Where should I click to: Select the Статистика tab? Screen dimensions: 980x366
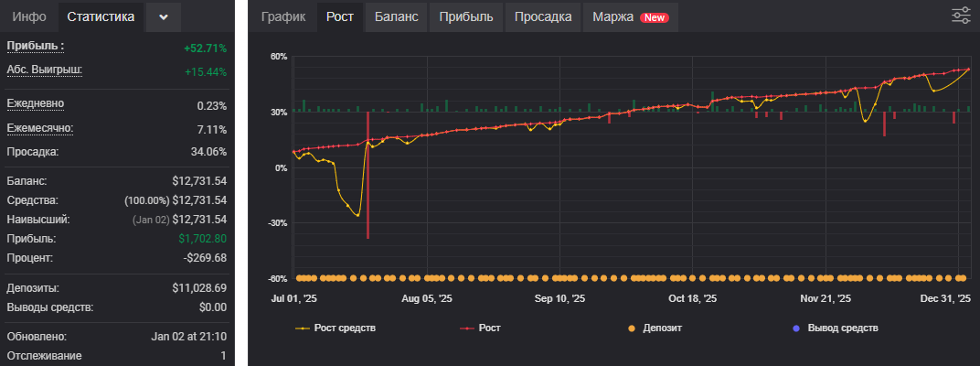(101, 16)
